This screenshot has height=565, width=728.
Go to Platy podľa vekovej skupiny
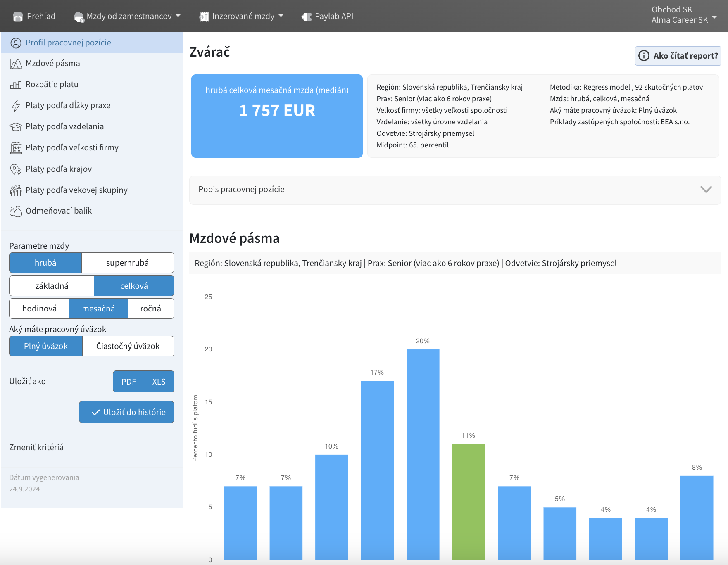tap(92, 190)
